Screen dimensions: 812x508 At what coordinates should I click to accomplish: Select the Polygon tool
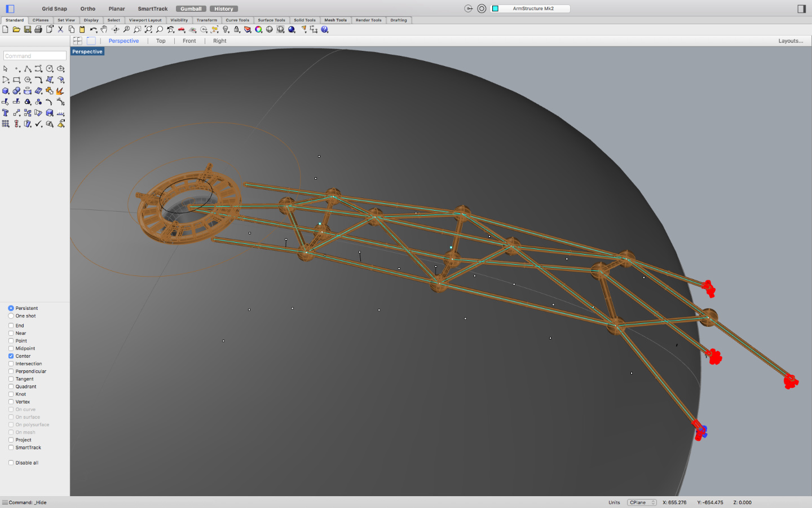click(x=28, y=80)
